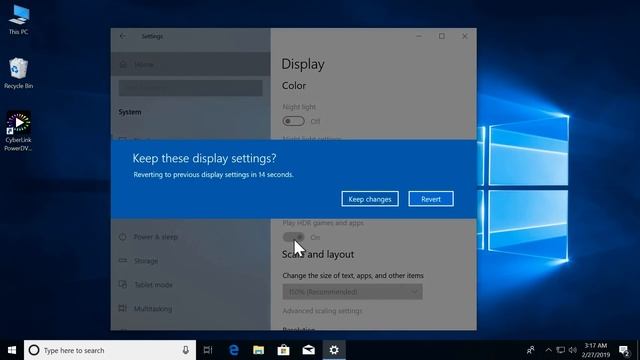Toggle Play HDR games and apps switch
Screen dimensions: 640x360
[x=293, y=237]
